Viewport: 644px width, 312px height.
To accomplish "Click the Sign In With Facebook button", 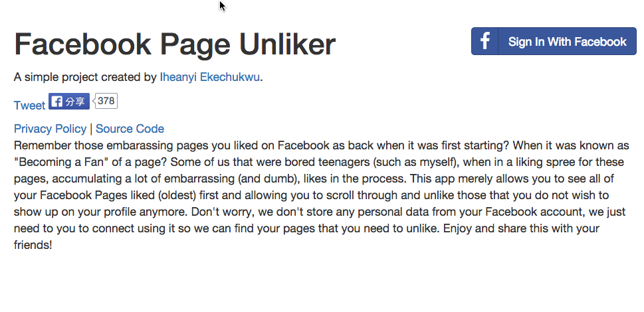I will tap(553, 41).
